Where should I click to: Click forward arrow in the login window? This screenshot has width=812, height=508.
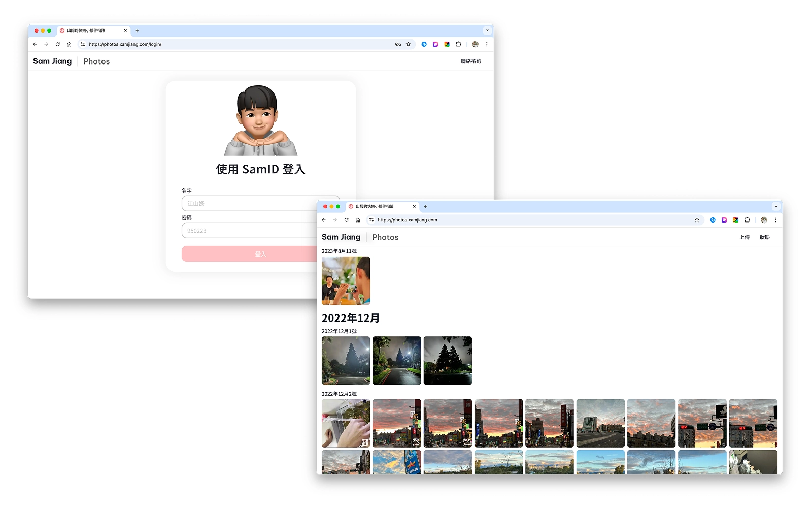point(46,44)
